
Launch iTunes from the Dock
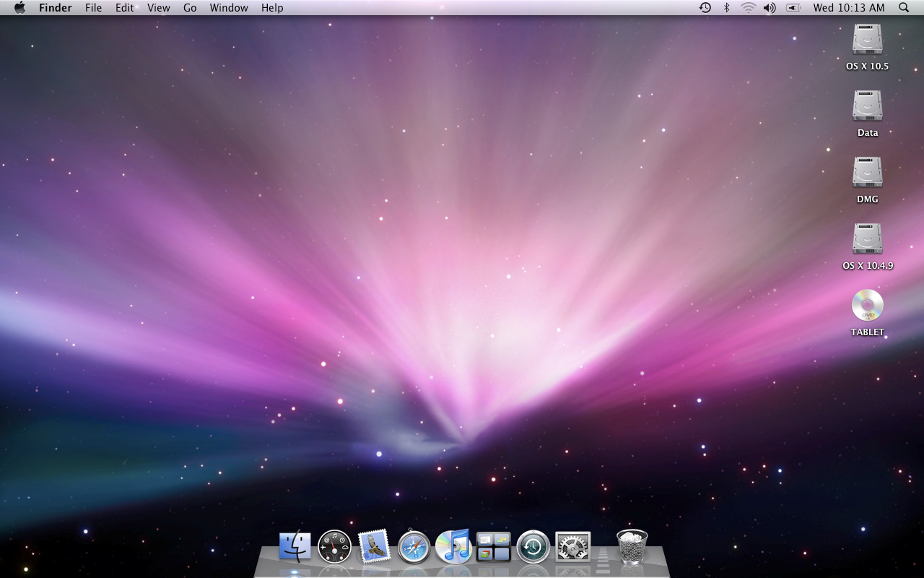(x=453, y=546)
